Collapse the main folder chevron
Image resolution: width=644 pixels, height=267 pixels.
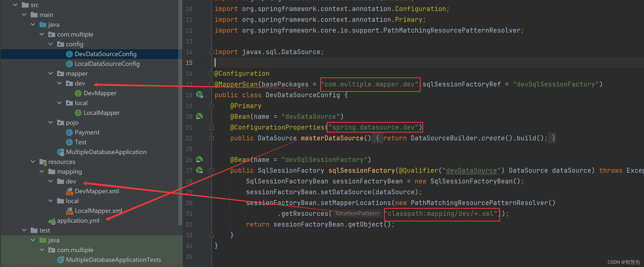[x=24, y=14]
